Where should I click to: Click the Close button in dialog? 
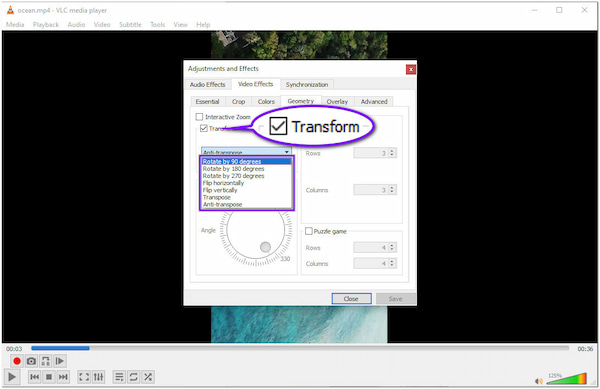351,299
